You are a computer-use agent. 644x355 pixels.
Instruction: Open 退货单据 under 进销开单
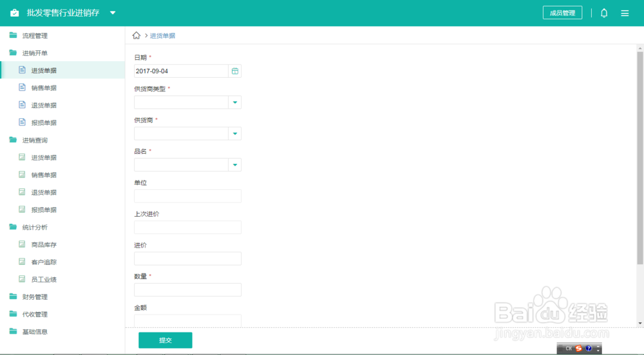[62, 105]
